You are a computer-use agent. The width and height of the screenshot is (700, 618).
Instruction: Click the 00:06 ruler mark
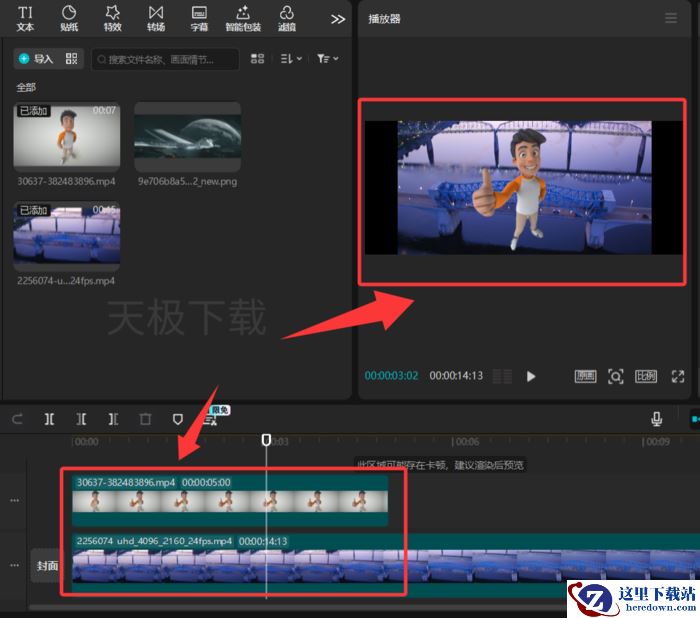465,442
